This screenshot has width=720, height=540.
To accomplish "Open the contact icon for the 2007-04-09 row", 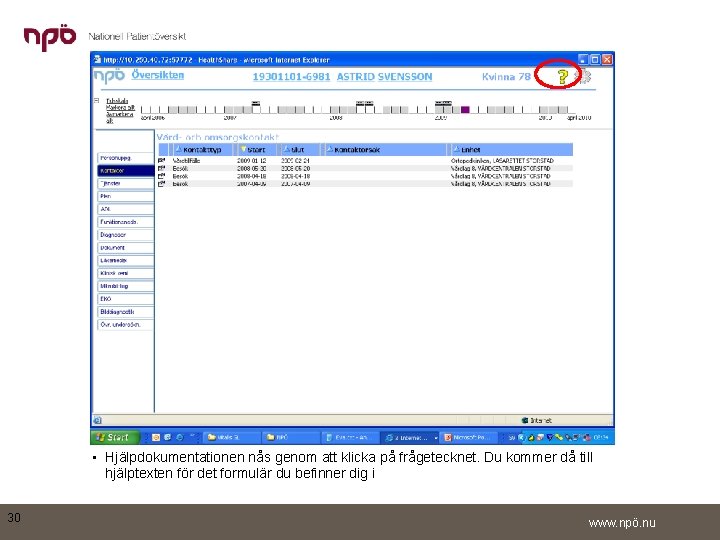I will tap(162, 184).
